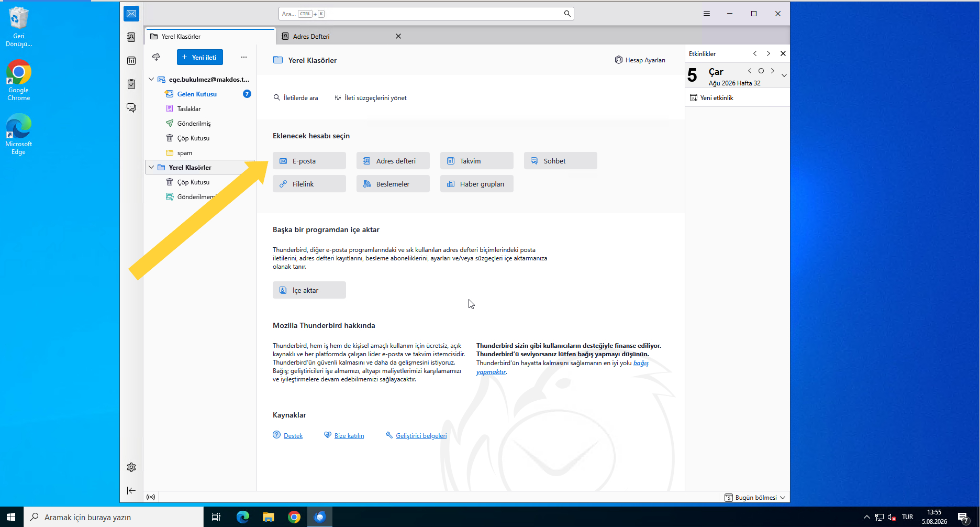Add an Adres defteri
Viewport: 980px width, 527px height.
click(393, 161)
